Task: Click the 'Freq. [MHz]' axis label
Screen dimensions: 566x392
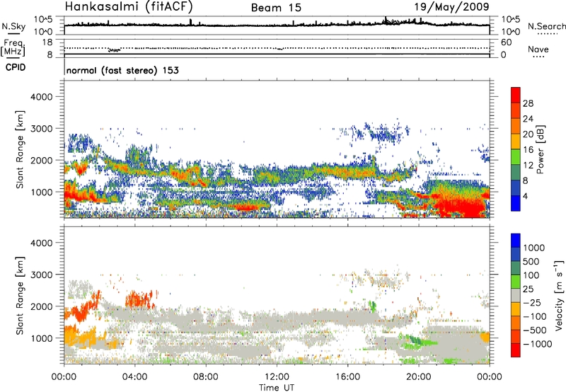Action: [x=13, y=48]
